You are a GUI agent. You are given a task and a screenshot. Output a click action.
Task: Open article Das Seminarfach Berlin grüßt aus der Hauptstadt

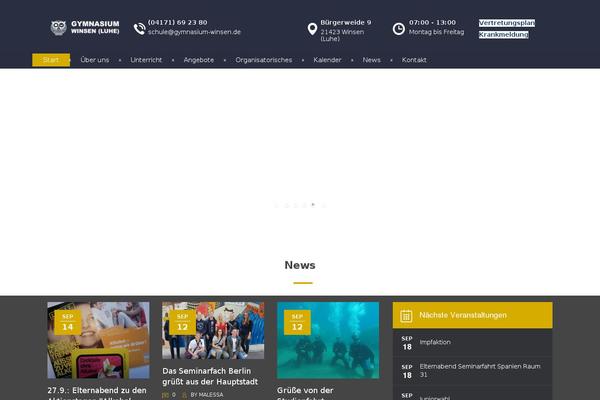point(210,376)
